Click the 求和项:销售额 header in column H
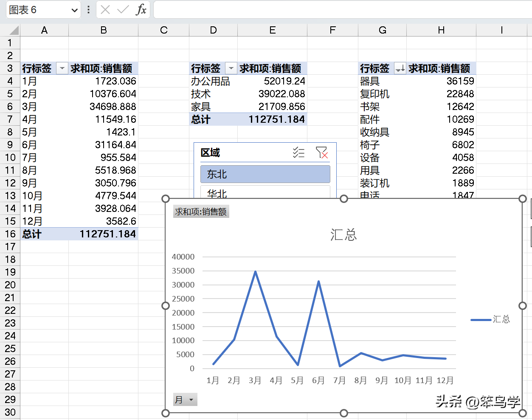532x420 pixels. [x=441, y=68]
